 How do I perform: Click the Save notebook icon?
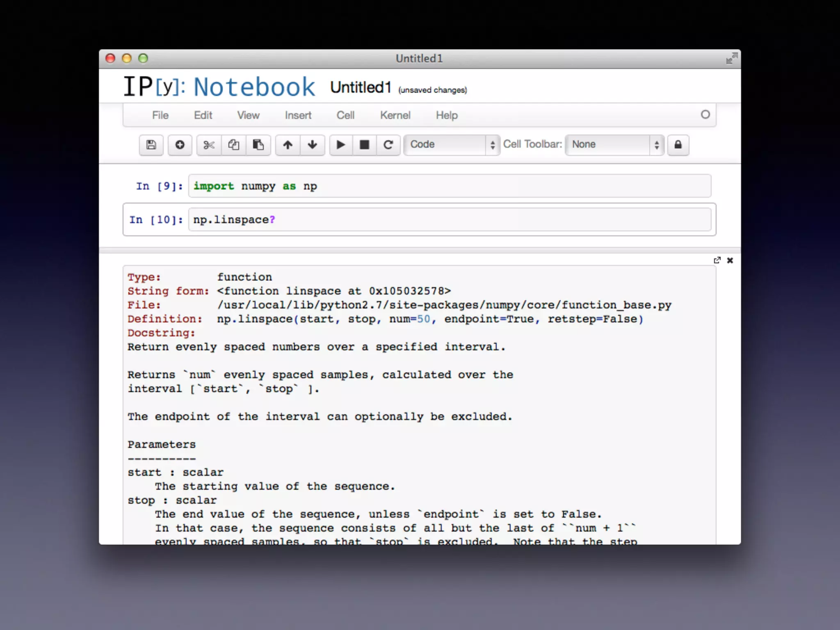[x=151, y=145]
